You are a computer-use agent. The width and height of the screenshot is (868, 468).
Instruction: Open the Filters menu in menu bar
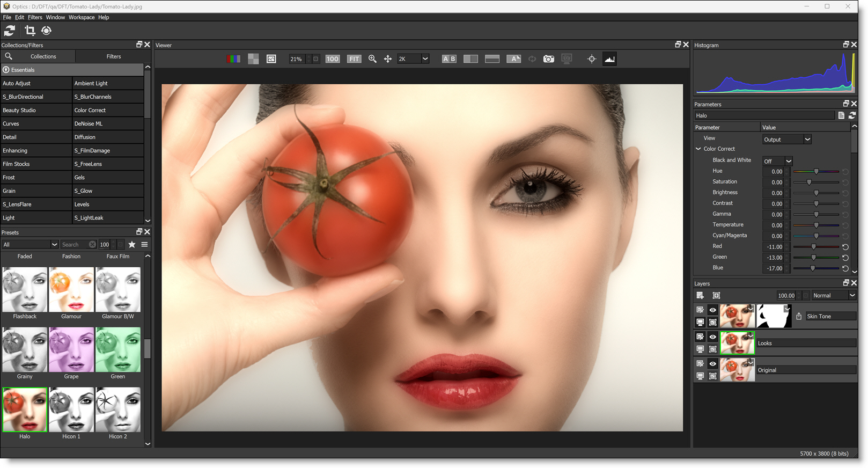[x=35, y=17]
